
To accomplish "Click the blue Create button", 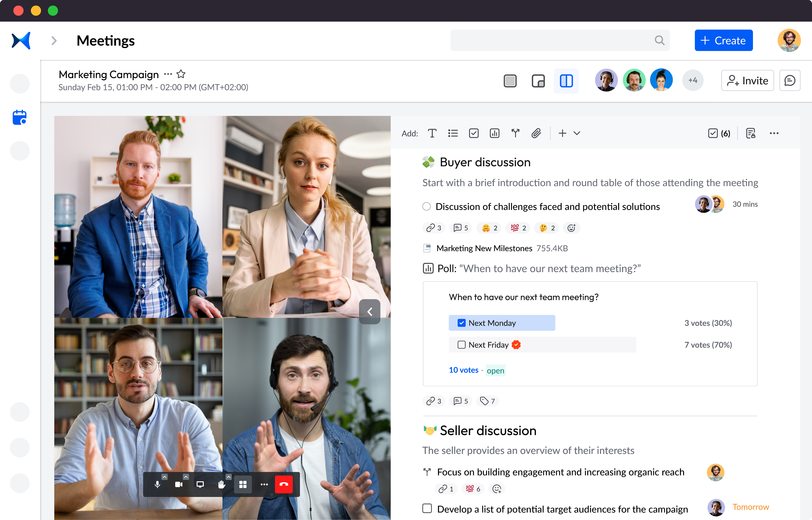I will (x=723, y=40).
